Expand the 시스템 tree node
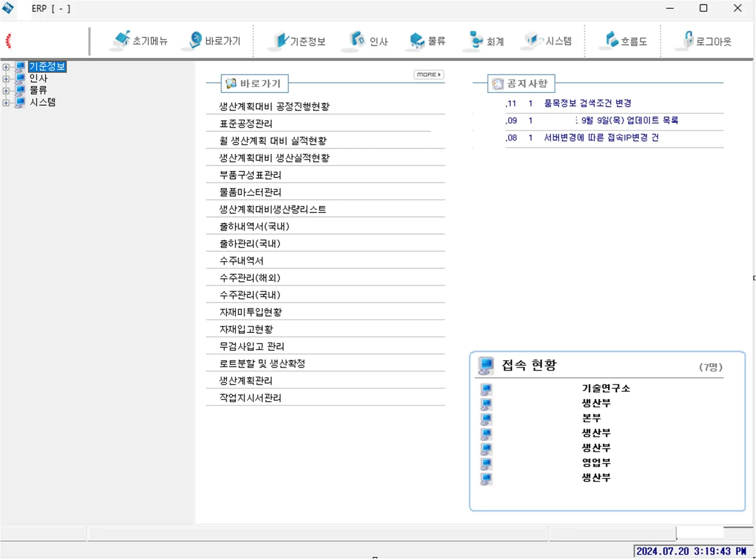This screenshot has height=559, width=756. 6,102
